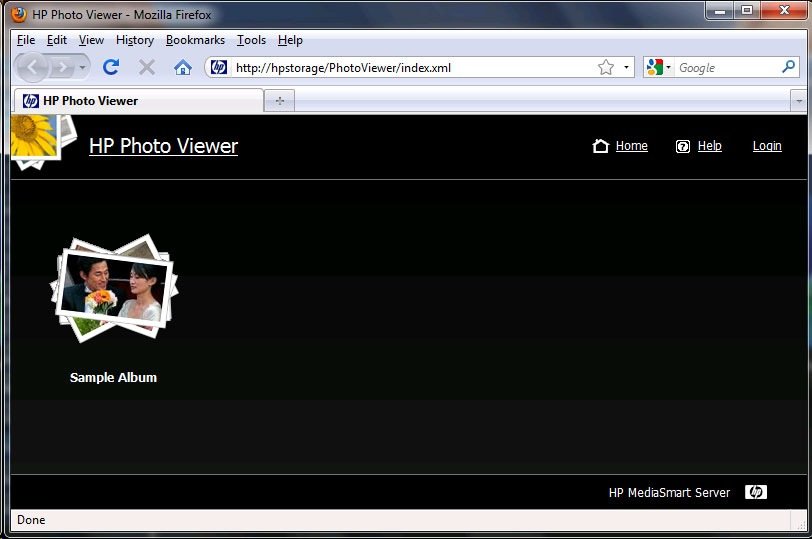Open the History menu

pos(135,40)
